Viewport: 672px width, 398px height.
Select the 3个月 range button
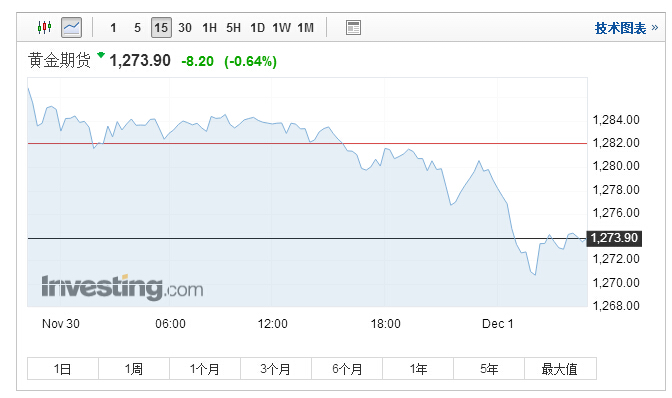click(x=276, y=368)
